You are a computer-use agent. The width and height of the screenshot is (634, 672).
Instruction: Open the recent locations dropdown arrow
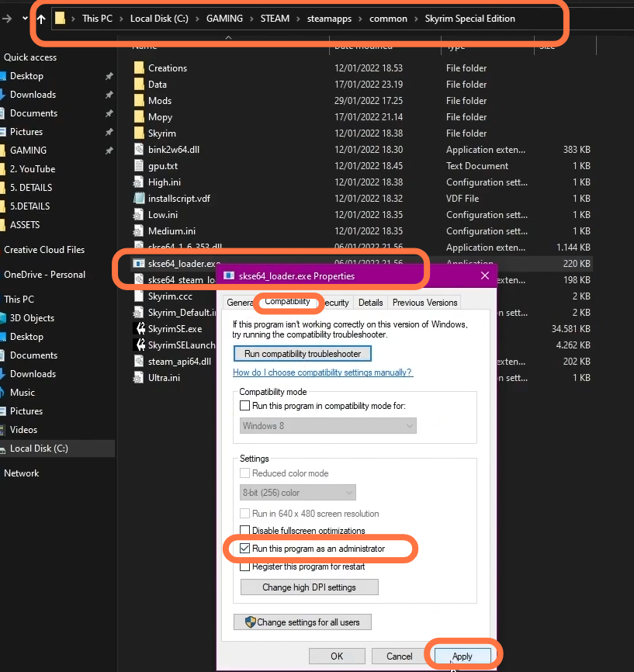(x=25, y=19)
